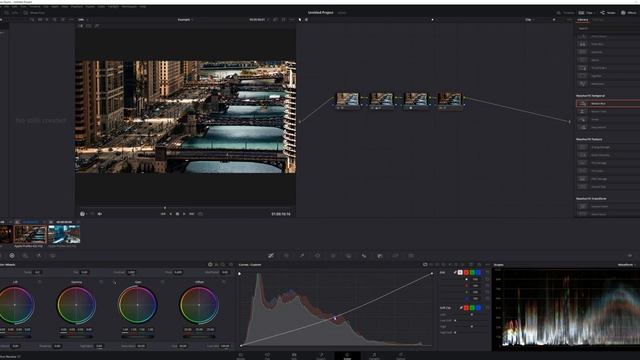640x360 pixels.
Task: Toggle the Soft Clip blue channel
Action: click(478, 308)
